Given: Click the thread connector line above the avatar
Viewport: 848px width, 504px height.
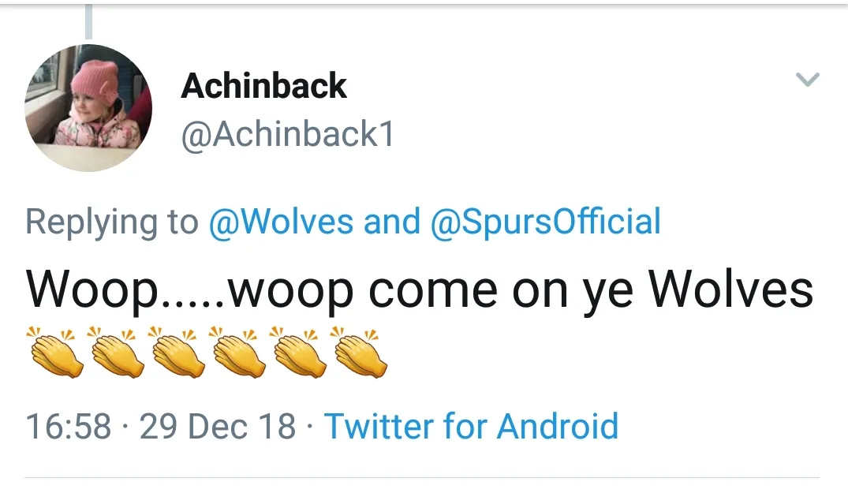Looking at the screenshot, I should (88, 21).
